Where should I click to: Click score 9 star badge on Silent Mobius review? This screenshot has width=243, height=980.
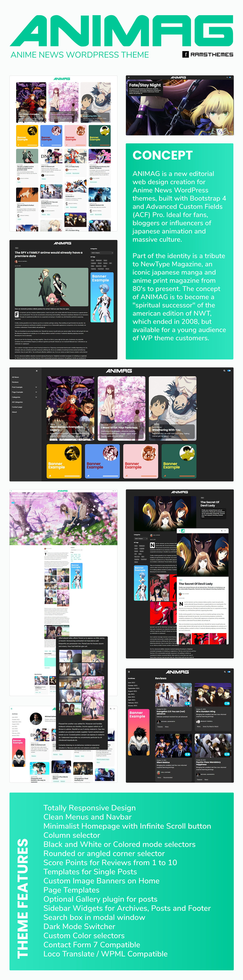coord(188,755)
